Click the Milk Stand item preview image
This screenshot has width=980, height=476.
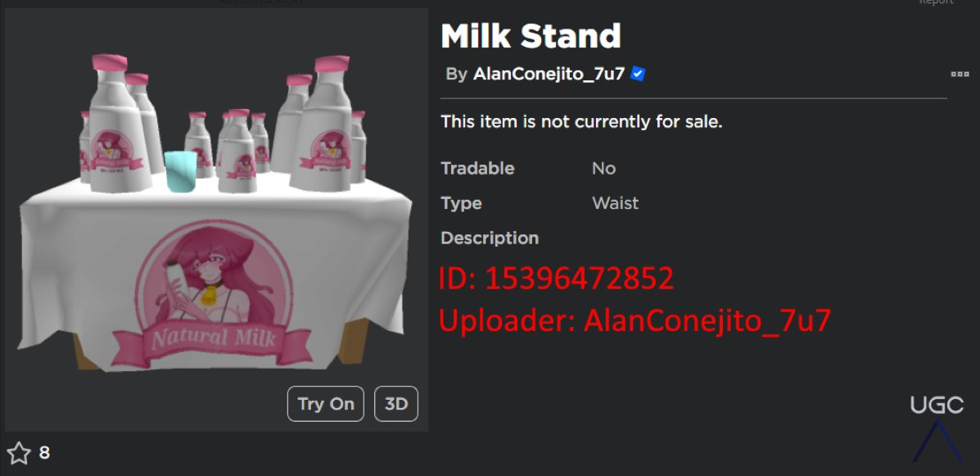(x=216, y=220)
